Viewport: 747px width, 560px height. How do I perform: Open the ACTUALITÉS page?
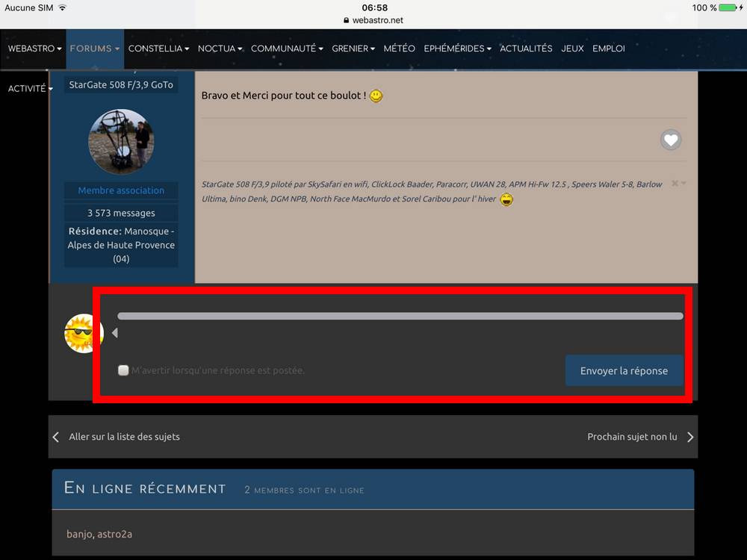click(526, 49)
